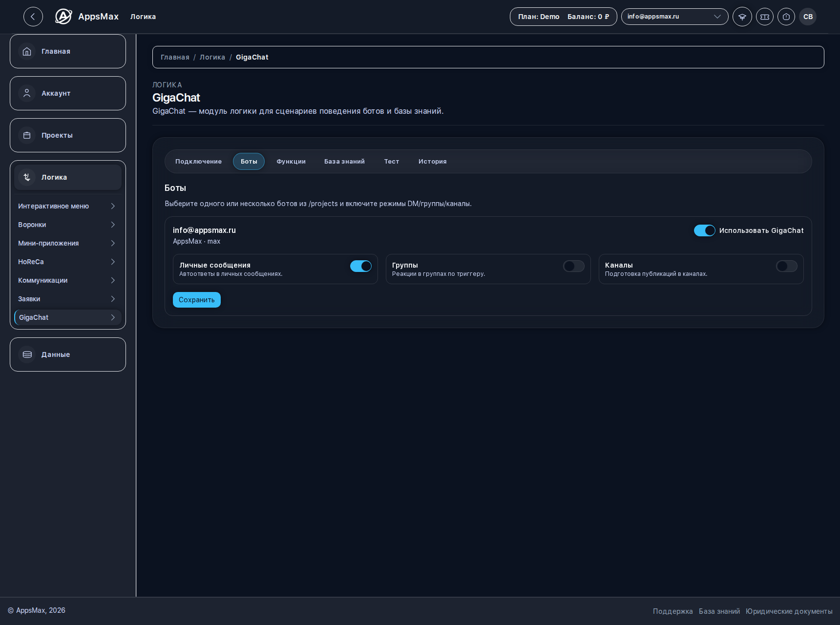Click the arrows icon beside Логика
Image resolution: width=840 pixels, height=625 pixels.
click(x=27, y=177)
